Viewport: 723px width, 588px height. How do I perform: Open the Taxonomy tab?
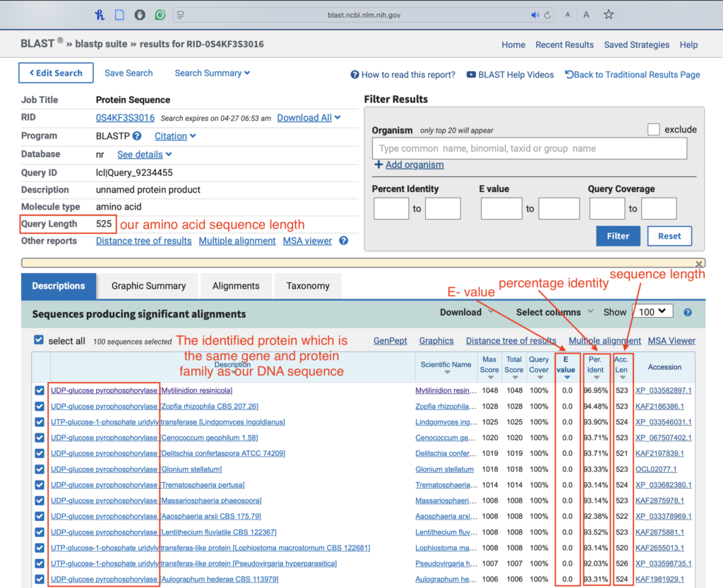coord(307,286)
